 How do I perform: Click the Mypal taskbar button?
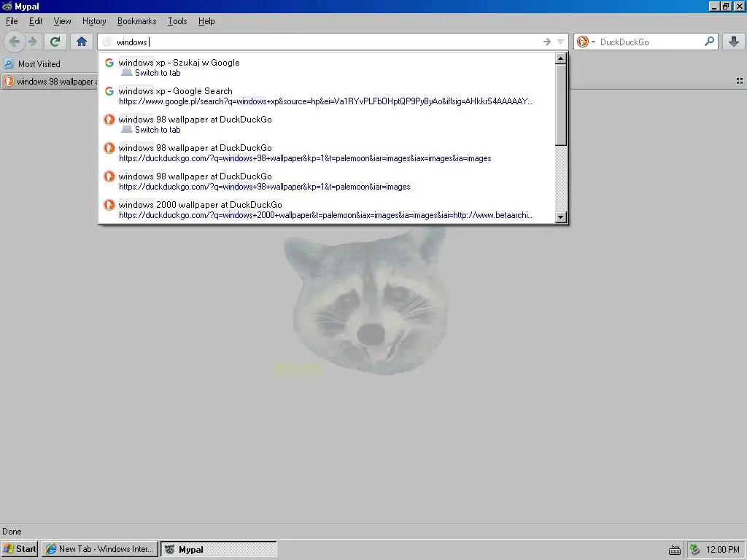pos(218,549)
